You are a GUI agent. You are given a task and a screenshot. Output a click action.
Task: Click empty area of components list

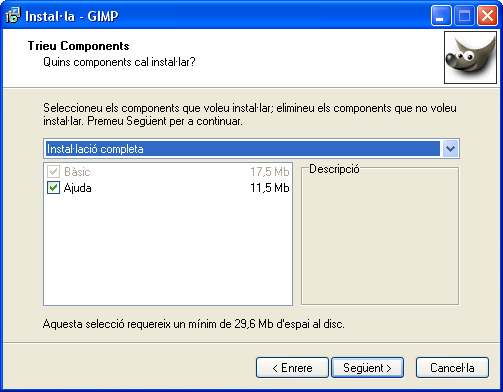168,250
